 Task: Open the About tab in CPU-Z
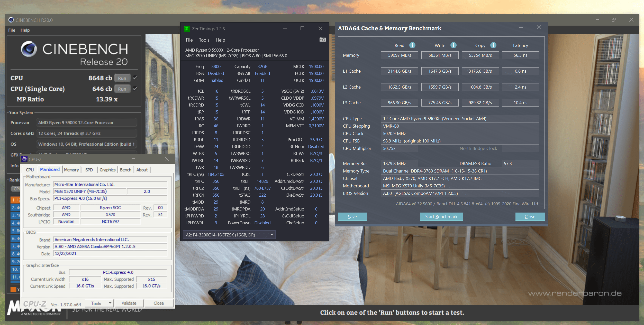[x=142, y=170]
